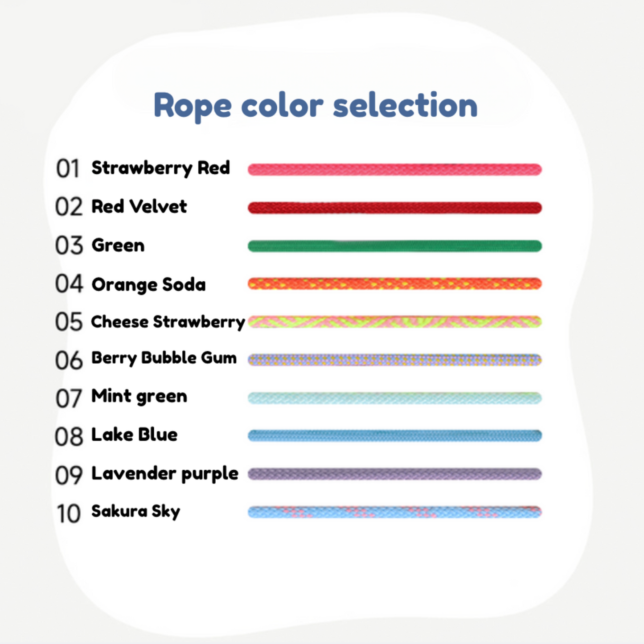Select the Red Velvet label
The height and width of the screenshot is (644, 644).
pos(139,206)
